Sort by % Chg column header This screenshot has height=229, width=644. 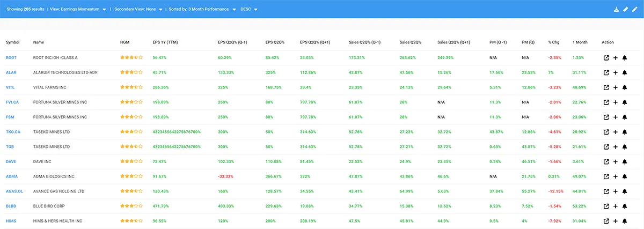click(x=554, y=42)
